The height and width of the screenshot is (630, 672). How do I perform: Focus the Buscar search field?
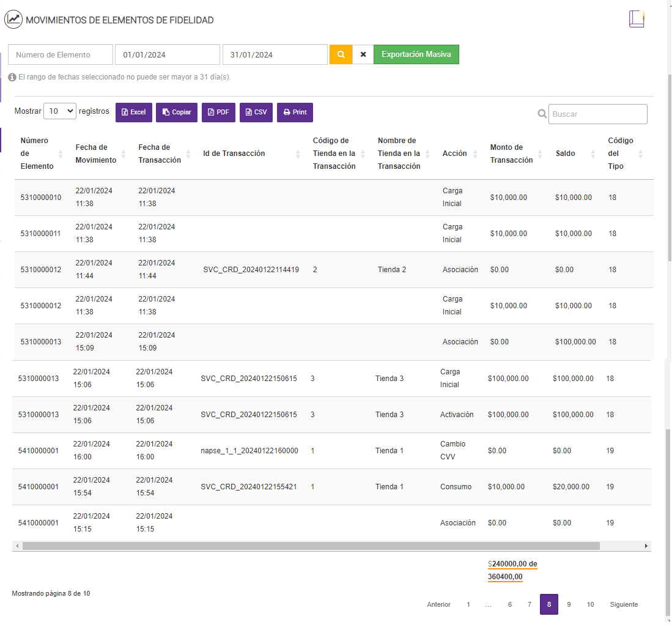[597, 114]
